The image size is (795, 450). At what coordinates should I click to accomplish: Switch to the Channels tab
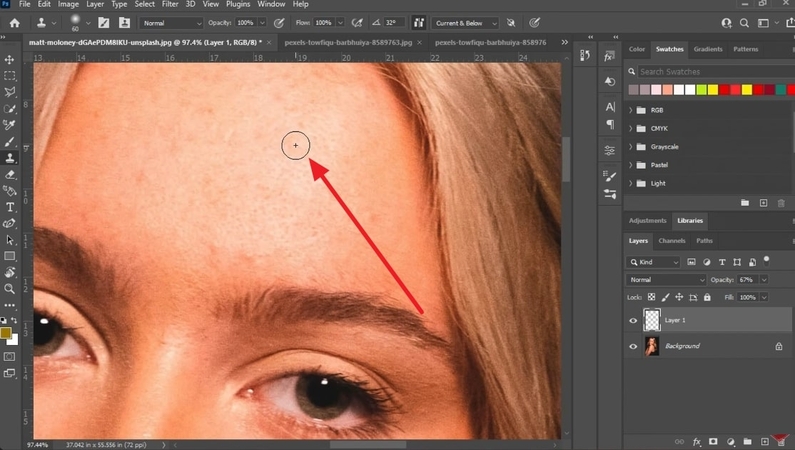[x=672, y=241]
